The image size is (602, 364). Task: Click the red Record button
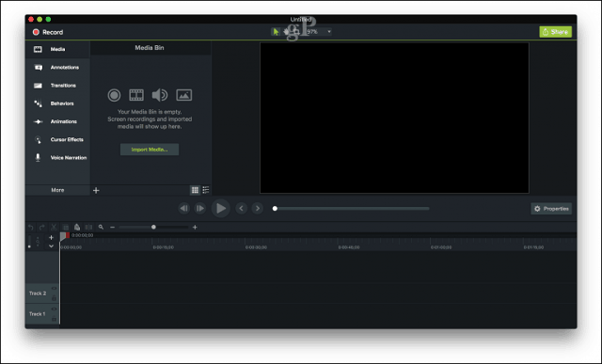48,32
